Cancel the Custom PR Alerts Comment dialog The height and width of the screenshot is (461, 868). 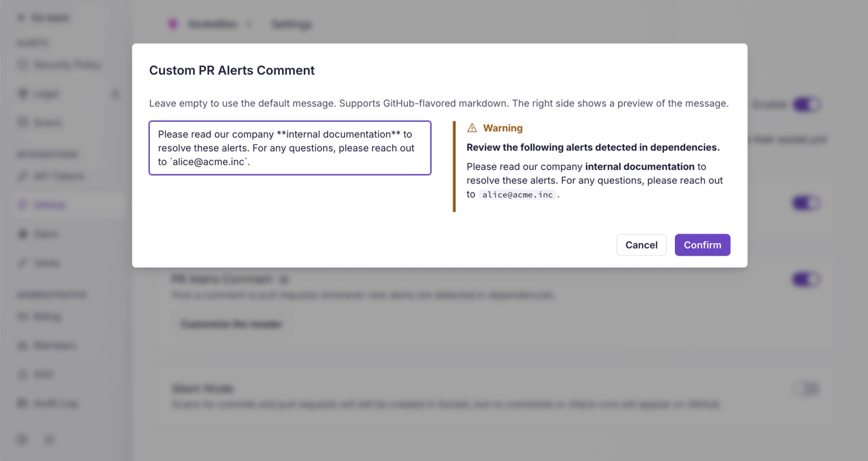pos(641,245)
